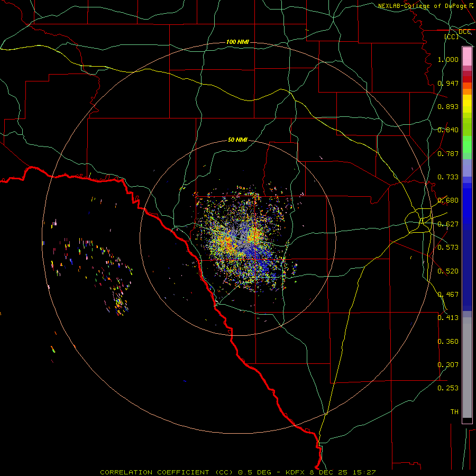Screen dimensions: 476x476
Task: Click the 0.733 legend value
Action: (x=448, y=177)
